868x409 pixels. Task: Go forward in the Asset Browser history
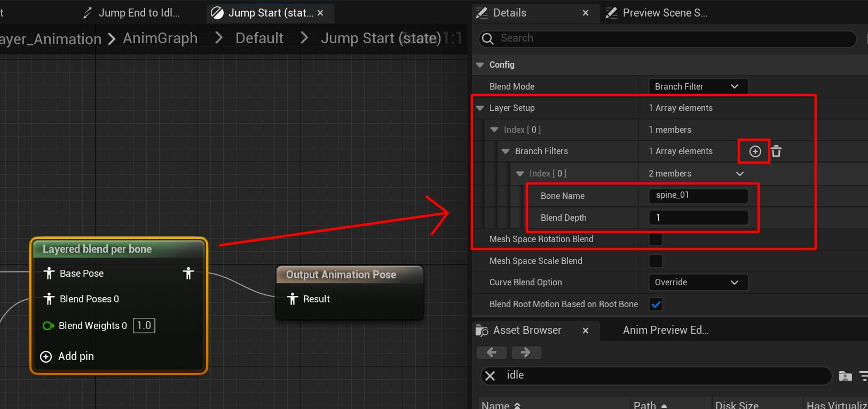[x=526, y=352]
